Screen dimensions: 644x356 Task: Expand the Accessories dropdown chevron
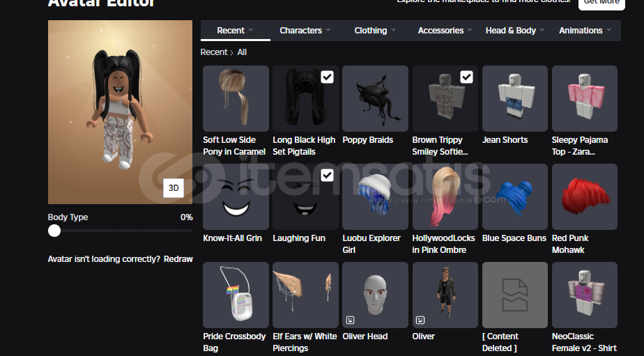pos(469,30)
